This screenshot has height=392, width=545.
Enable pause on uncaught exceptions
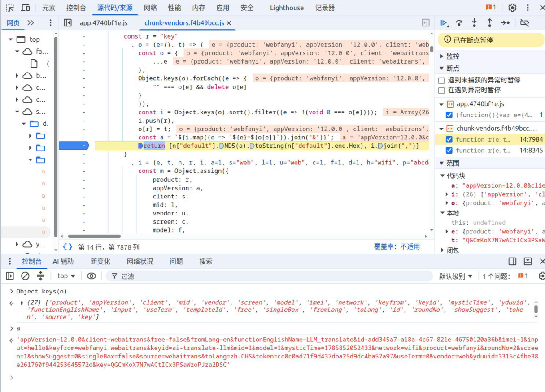click(441, 80)
